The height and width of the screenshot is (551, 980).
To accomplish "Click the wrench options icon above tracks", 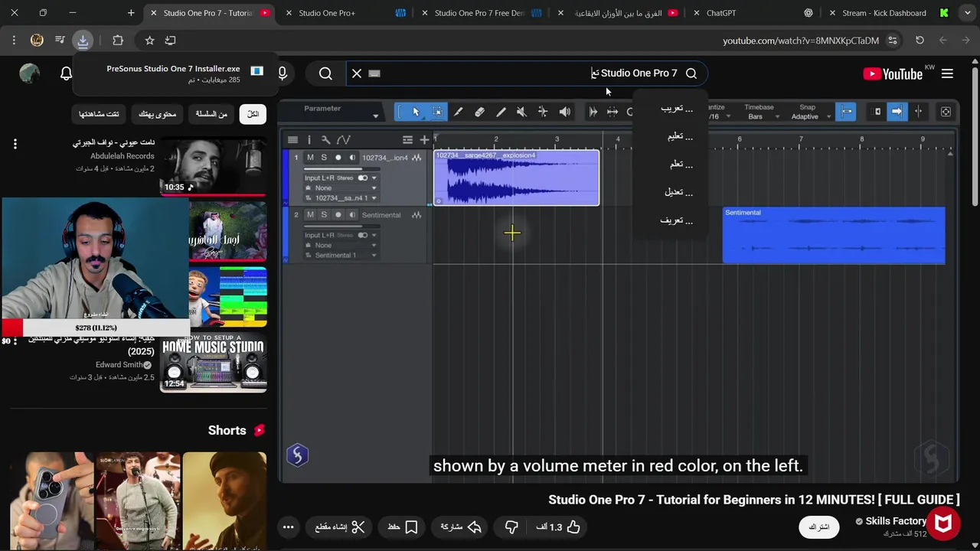I will point(325,139).
